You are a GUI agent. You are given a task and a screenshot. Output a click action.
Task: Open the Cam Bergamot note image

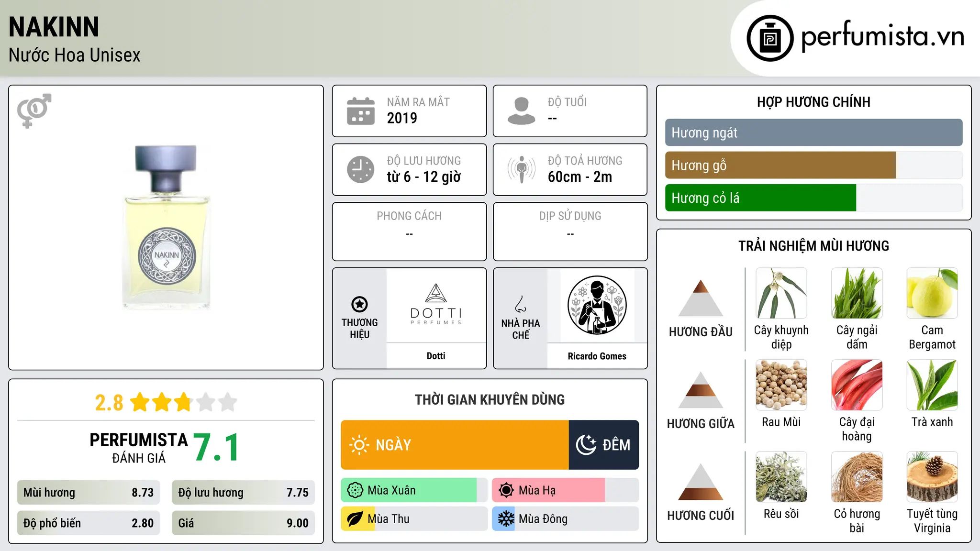coord(932,293)
